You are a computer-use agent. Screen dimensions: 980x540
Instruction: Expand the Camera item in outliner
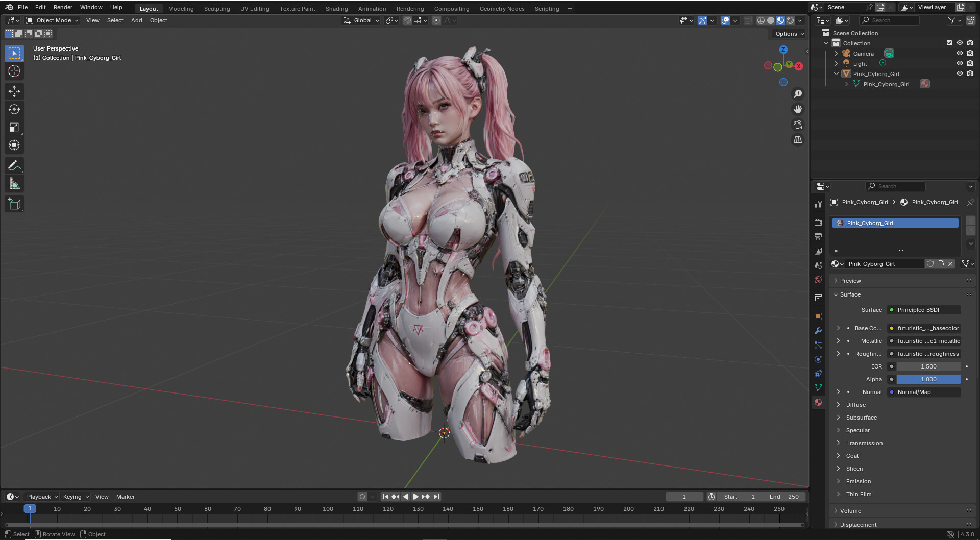[836, 53]
